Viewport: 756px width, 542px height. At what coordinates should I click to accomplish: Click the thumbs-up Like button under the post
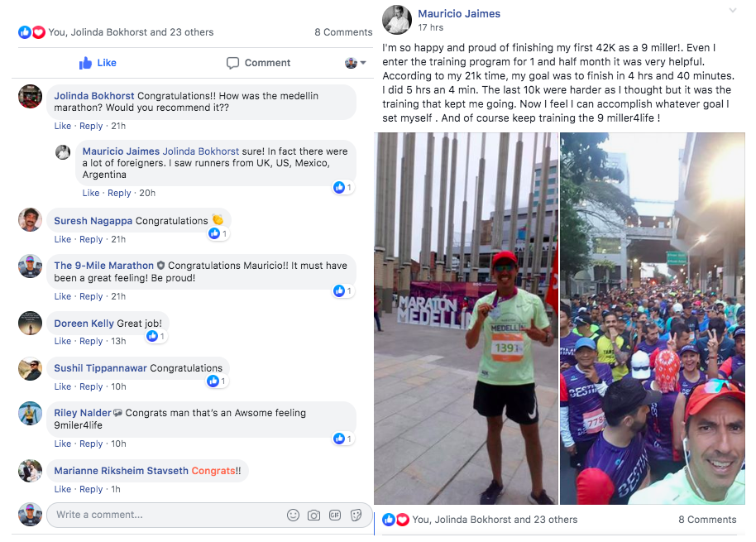[x=98, y=63]
